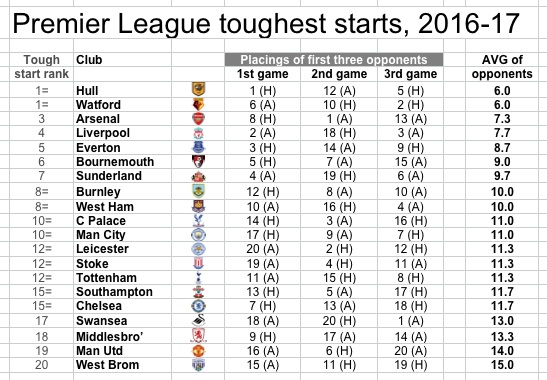Viewport: 547px width, 380px height.
Task: Click the 'AVG of opponents' column header
Action: (502, 67)
